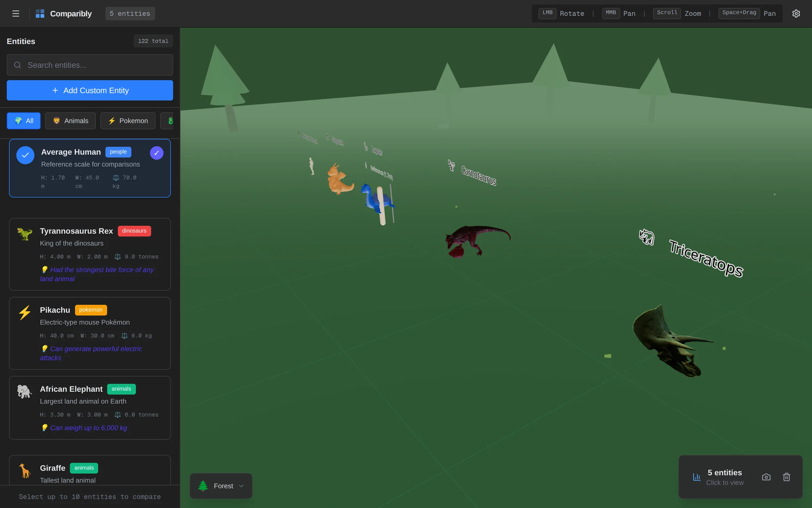Take a screenshot with camera icon
This screenshot has width=812, height=508.
click(x=766, y=477)
